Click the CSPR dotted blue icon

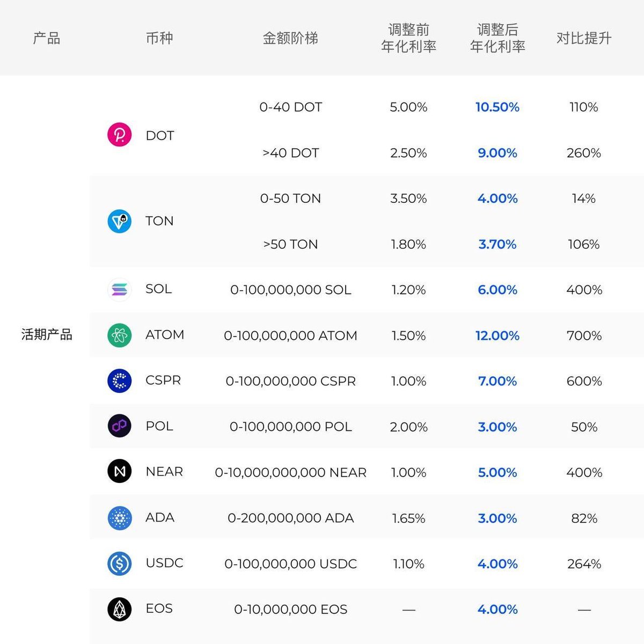tap(120, 380)
